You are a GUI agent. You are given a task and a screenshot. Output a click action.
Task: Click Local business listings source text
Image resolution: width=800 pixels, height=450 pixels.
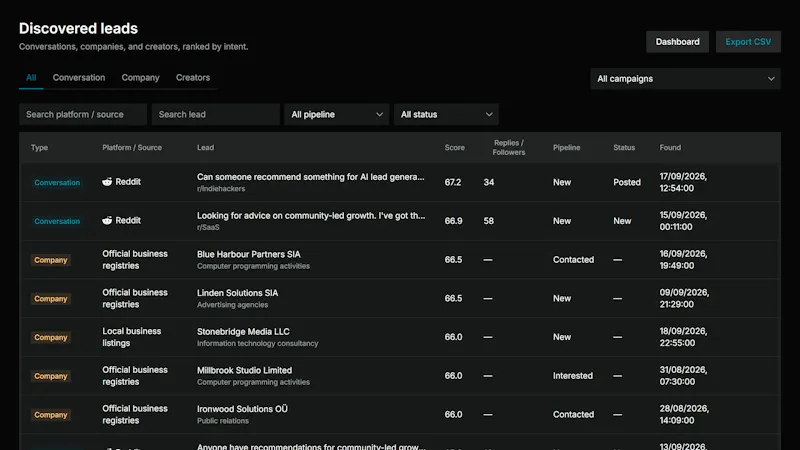point(132,337)
